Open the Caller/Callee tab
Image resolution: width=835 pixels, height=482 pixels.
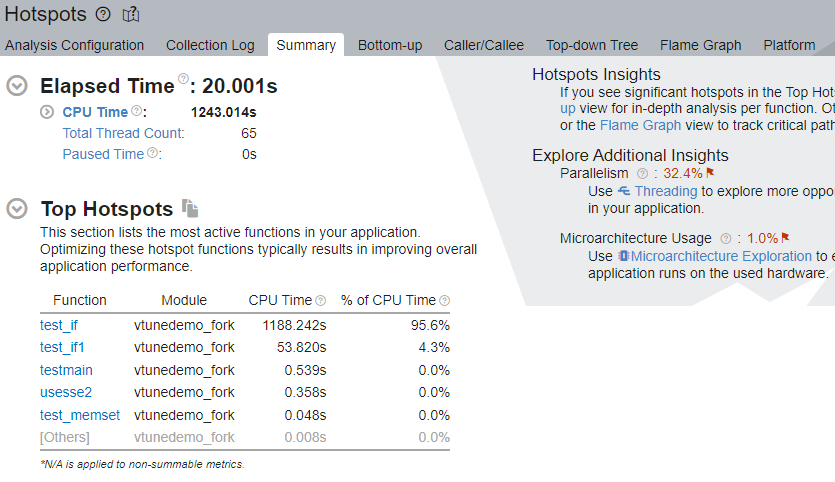(x=484, y=45)
